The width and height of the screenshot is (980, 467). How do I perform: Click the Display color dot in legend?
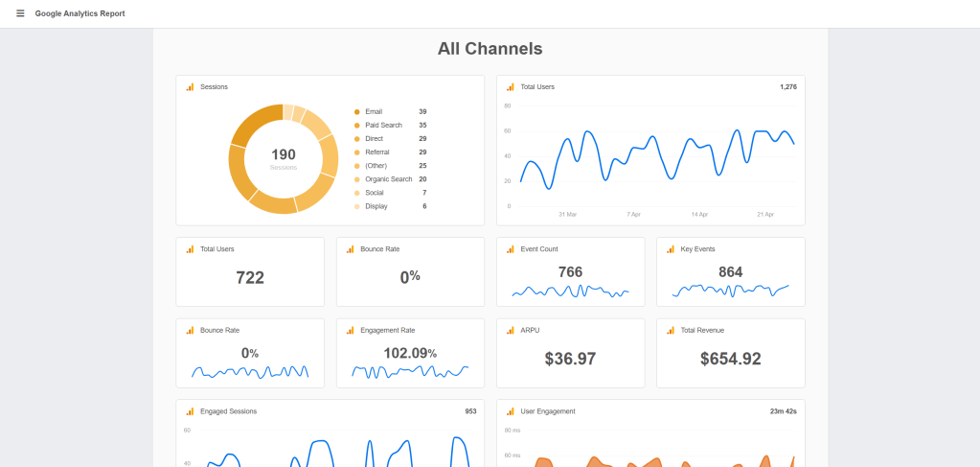tap(357, 206)
